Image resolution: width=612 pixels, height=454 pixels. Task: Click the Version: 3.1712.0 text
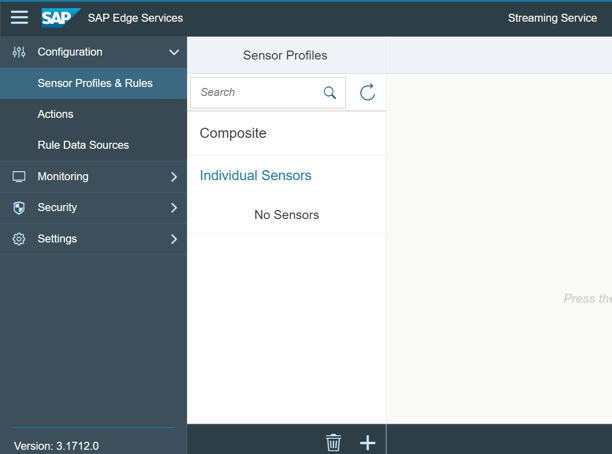click(x=56, y=446)
